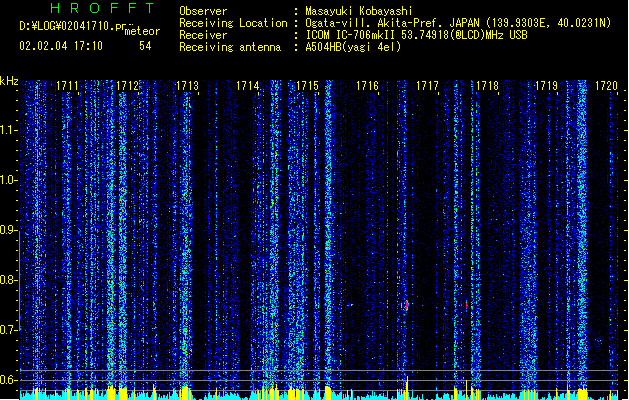Screen dimensions: 629x400
Task: Click the HROFFT title text
Action: point(102,8)
